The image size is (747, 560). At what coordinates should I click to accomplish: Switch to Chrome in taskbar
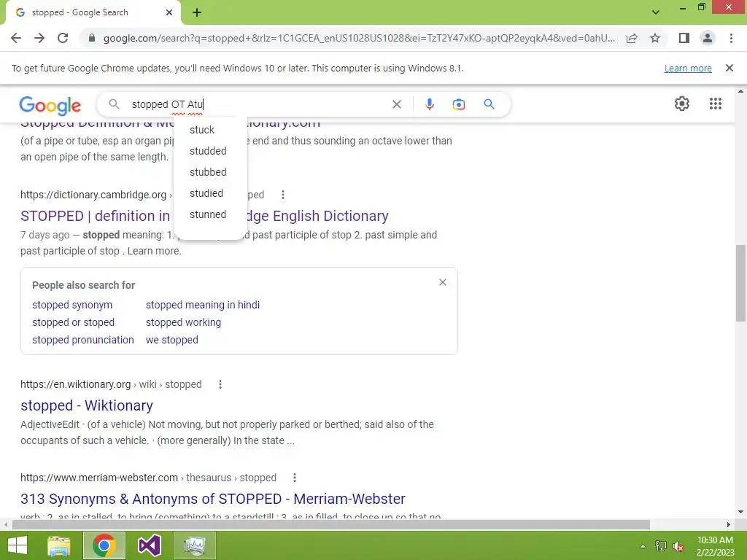(104, 545)
